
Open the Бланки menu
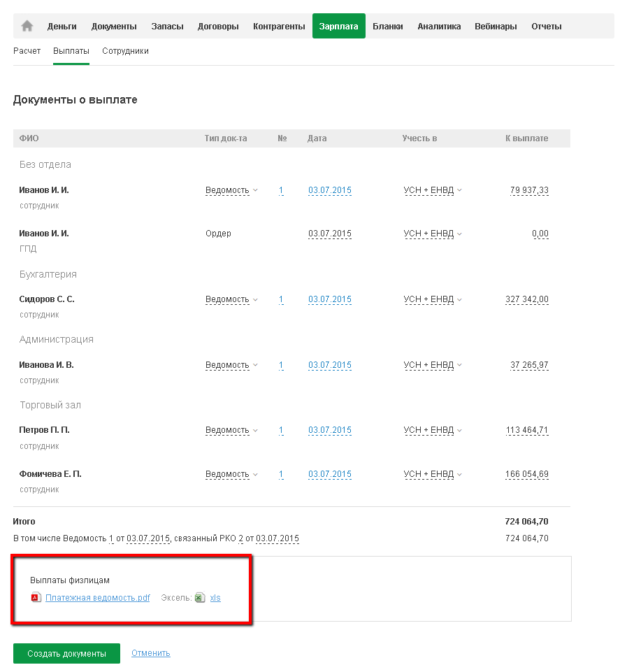(388, 26)
